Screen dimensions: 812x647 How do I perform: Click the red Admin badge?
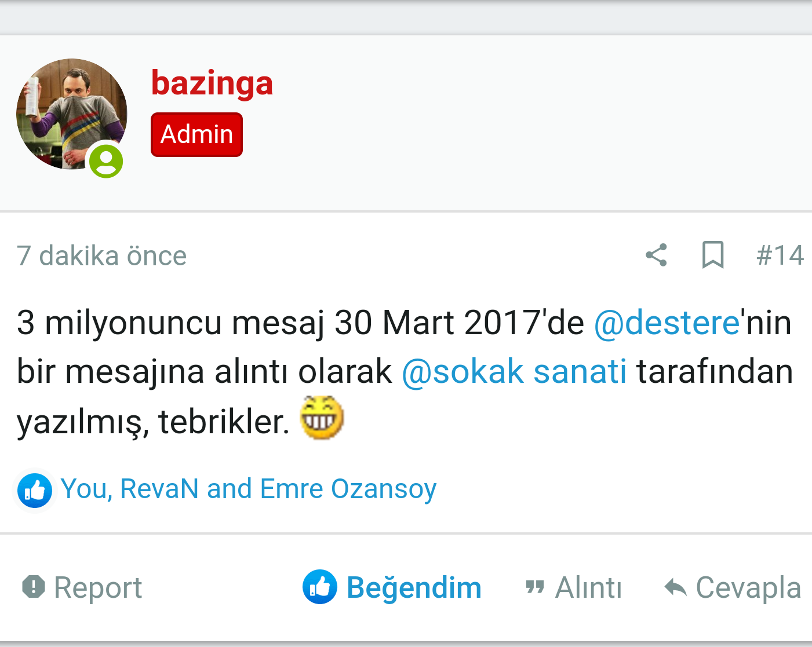pyautogui.click(x=196, y=134)
